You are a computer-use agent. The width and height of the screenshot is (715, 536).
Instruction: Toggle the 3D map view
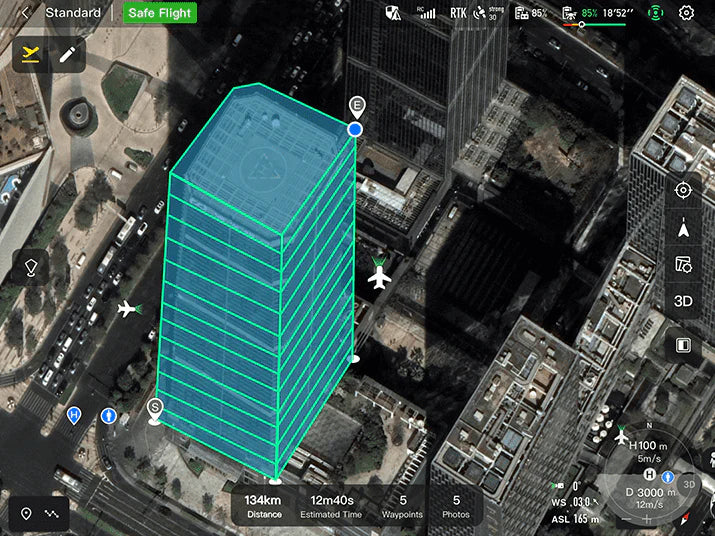click(684, 301)
